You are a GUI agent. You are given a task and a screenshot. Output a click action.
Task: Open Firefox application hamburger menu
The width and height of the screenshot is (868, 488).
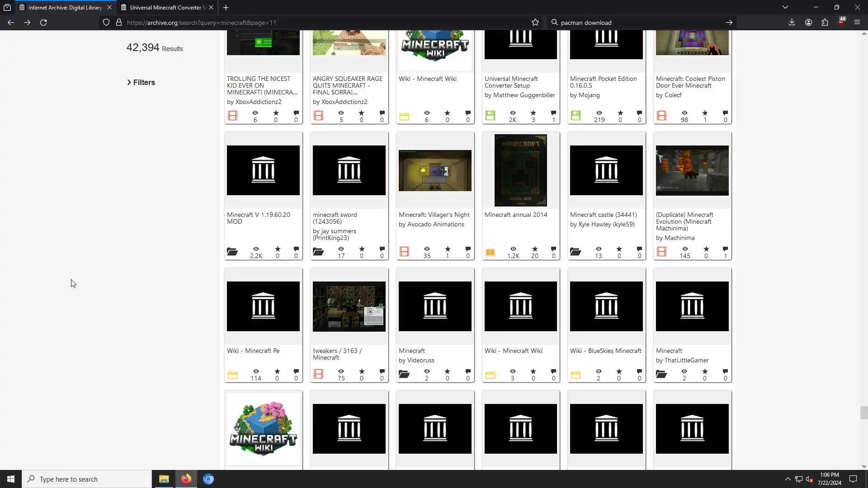(857, 23)
